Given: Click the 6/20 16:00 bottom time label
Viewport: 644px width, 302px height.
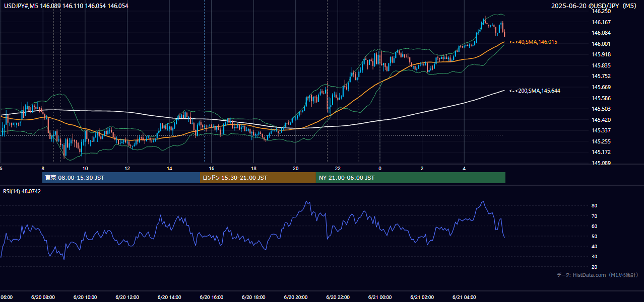Looking at the screenshot, I should coord(211,297).
